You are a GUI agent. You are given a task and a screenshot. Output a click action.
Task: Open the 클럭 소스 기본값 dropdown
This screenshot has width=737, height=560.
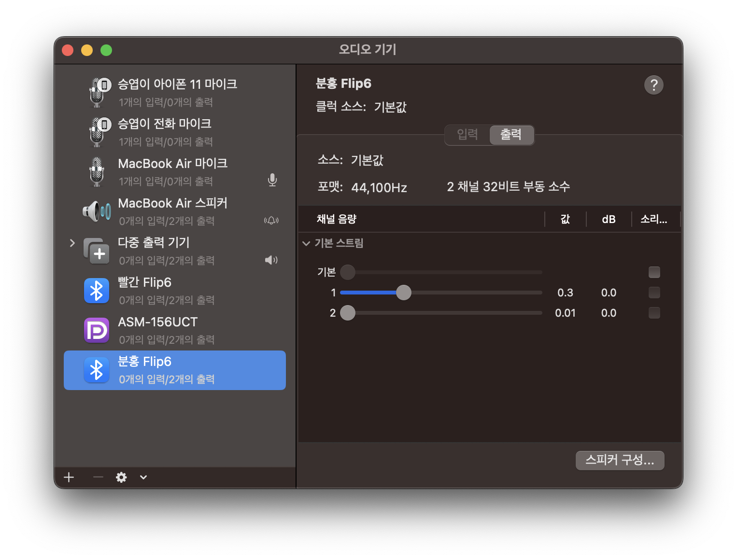tap(390, 107)
